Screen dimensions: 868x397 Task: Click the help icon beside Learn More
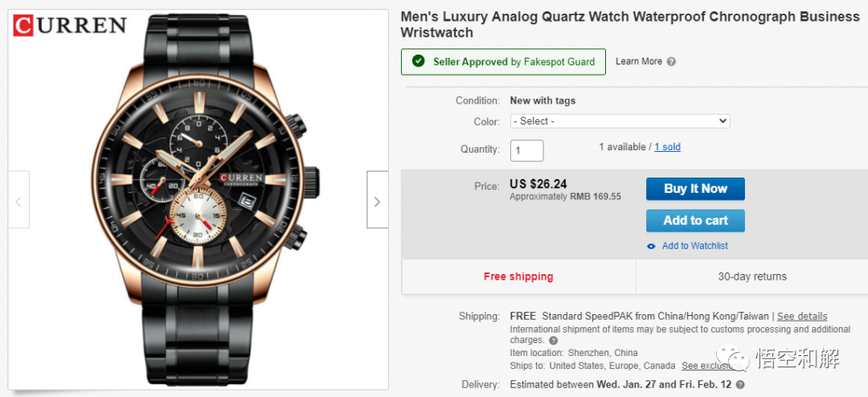point(671,62)
